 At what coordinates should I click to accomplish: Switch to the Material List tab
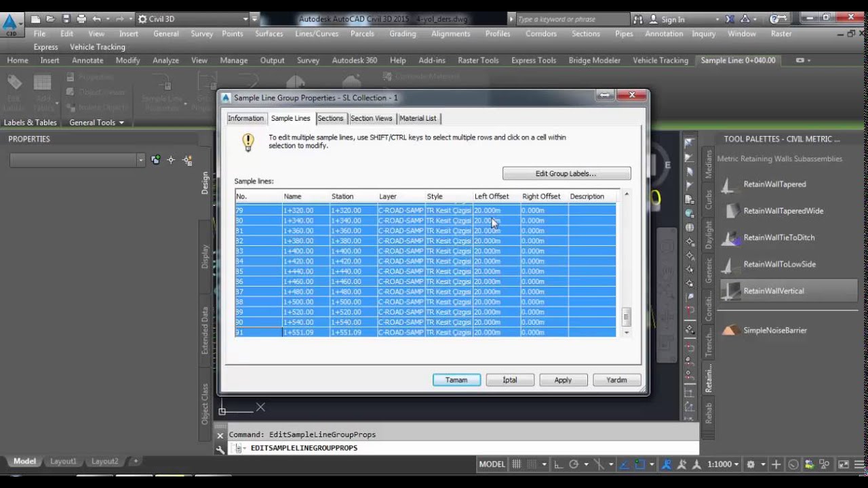tap(418, 118)
